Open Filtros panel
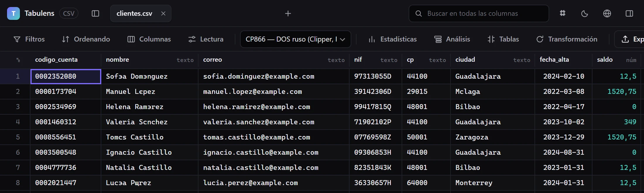 click(x=29, y=39)
